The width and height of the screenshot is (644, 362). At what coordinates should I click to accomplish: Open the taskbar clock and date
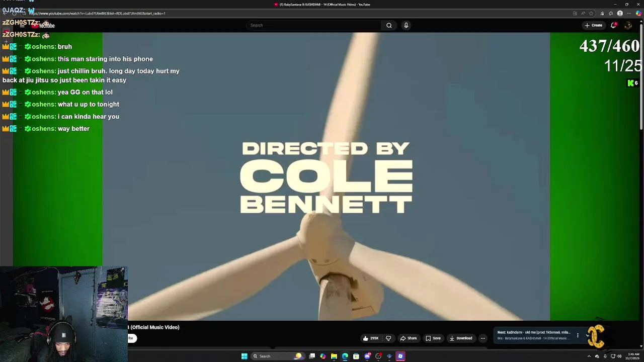click(633, 356)
